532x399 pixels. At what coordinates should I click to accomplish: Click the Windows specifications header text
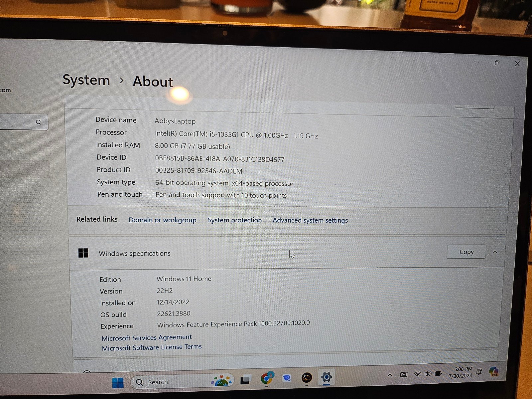click(x=134, y=253)
